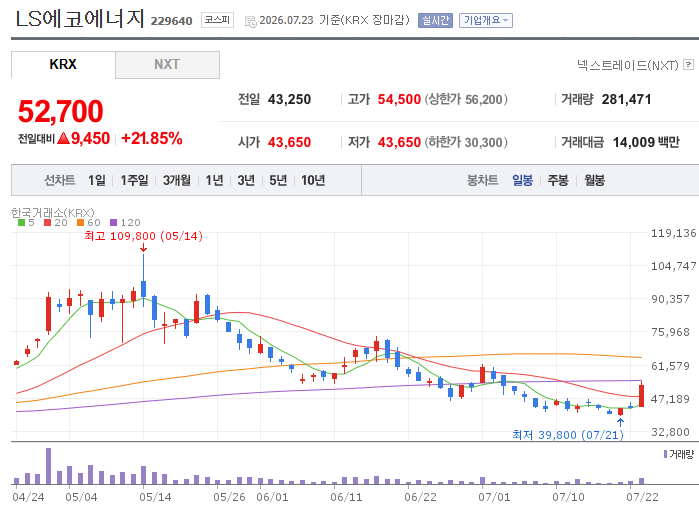The width and height of the screenshot is (699, 505).
Task: Click the green 5-day moving average legend swatch
Action: (21, 222)
